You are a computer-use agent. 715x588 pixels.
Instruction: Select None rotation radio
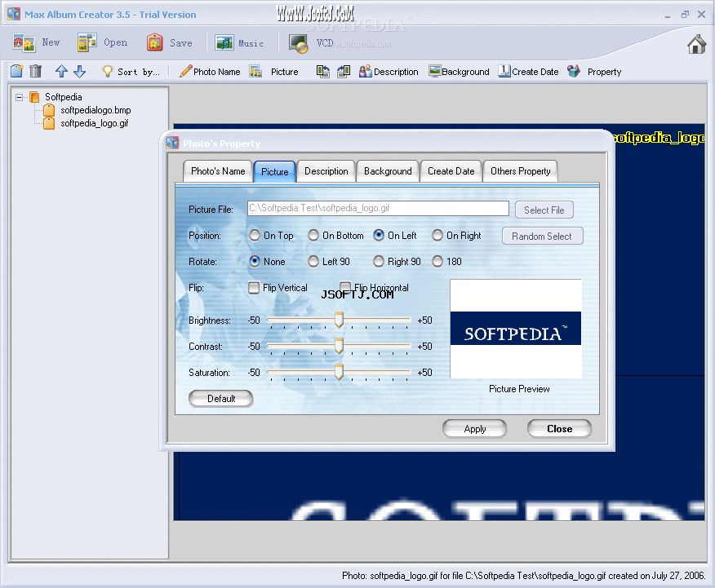(x=255, y=261)
